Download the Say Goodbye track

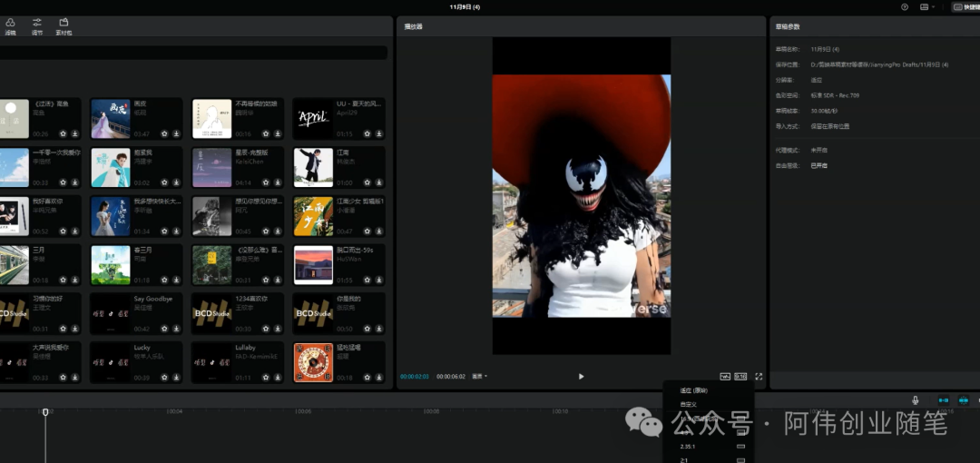pyautogui.click(x=176, y=329)
